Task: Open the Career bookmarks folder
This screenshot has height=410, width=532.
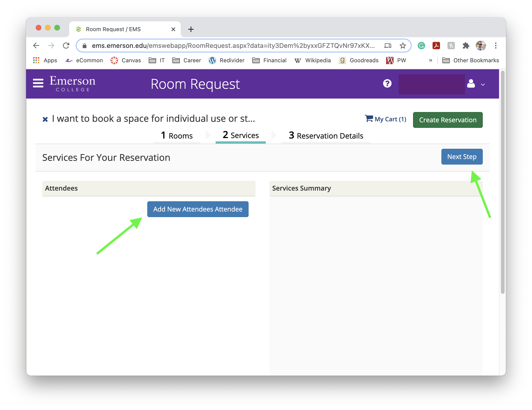Action: pyautogui.click(x=187, y=60)
